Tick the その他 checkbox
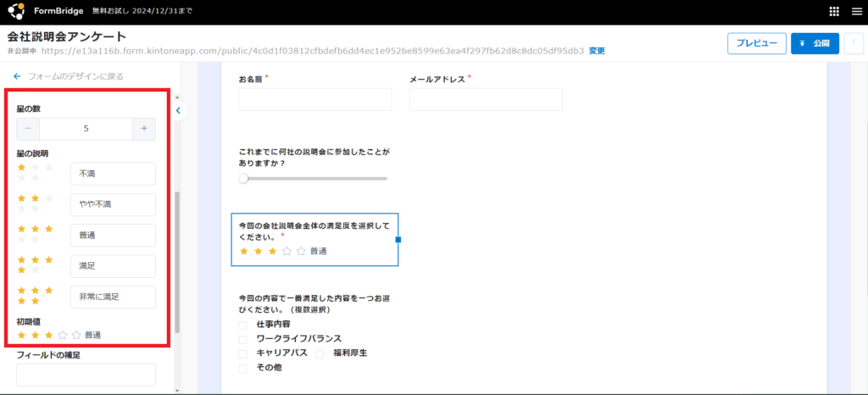This screenshot has width=868, height=395. [243, 368]
